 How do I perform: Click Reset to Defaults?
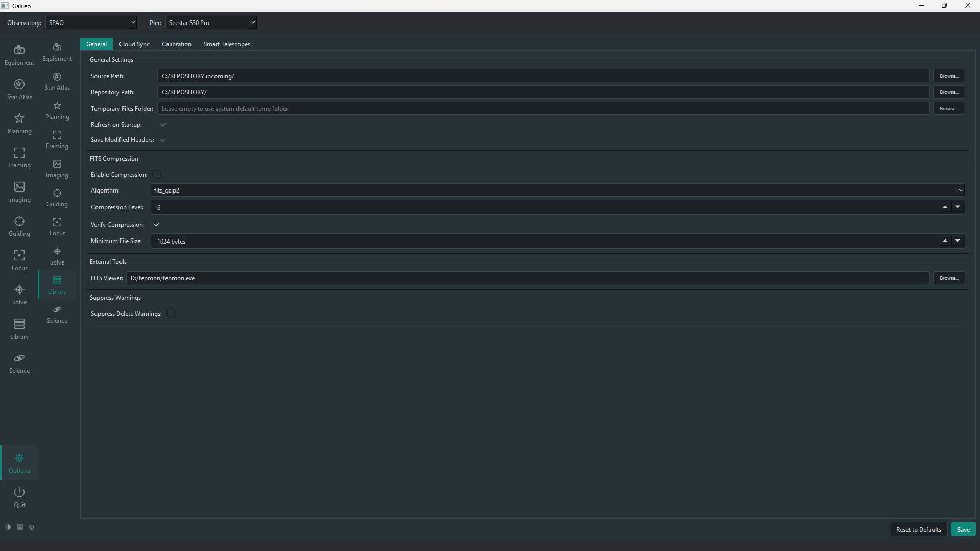pyautogui.click(x=918, y=529)
